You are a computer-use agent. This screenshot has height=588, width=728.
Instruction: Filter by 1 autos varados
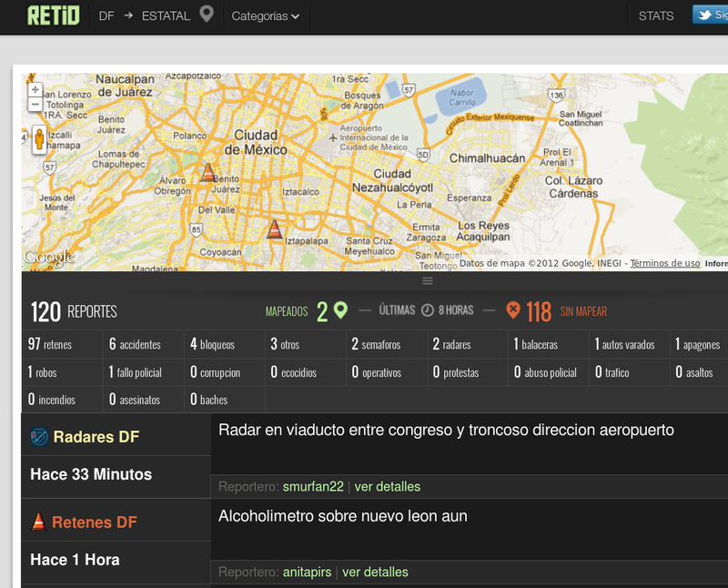[630, 344]
